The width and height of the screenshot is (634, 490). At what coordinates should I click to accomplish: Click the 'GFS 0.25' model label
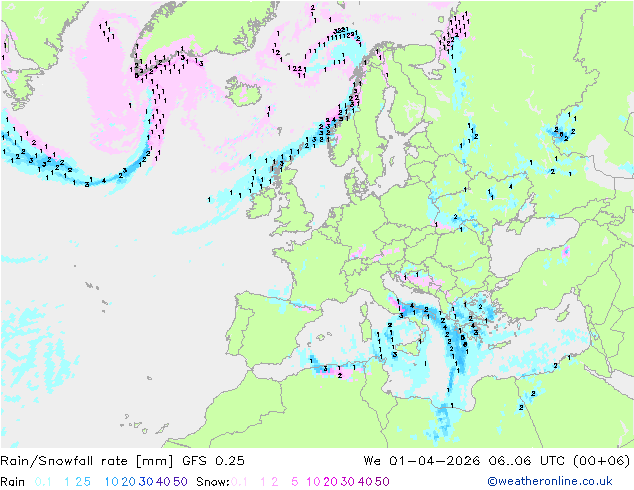pos(213,461)
